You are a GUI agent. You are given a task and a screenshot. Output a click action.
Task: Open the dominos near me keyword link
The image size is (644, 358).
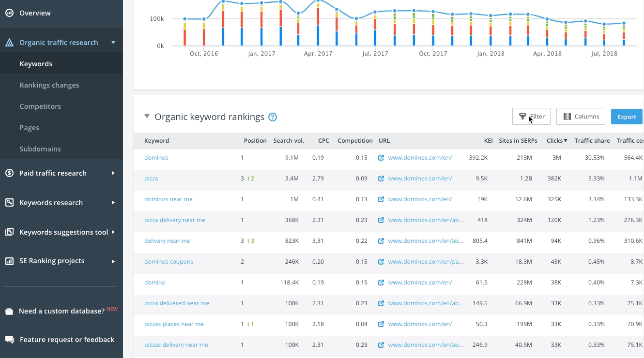click(x=169, y=199)
